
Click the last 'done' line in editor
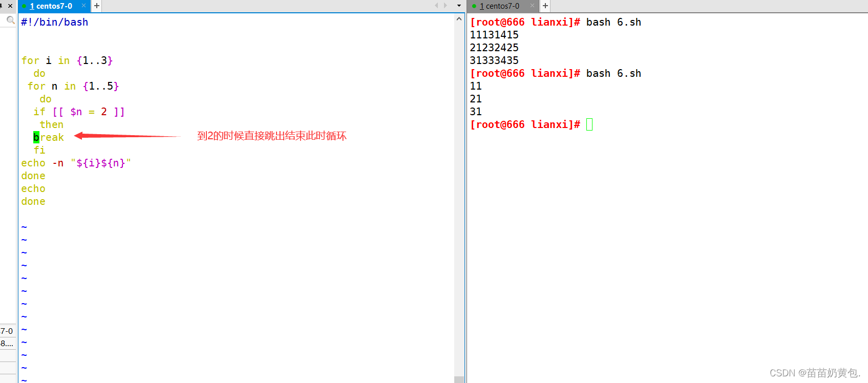point(33,201)
